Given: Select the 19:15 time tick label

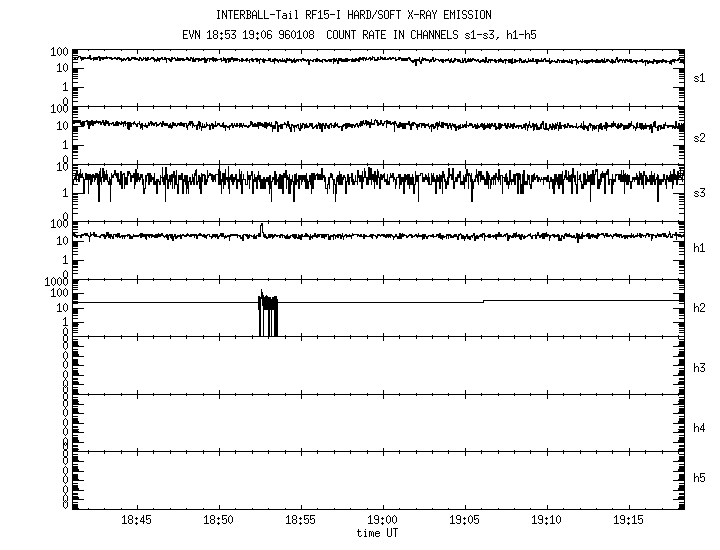Looking at the screenshot, I should (x=628, y=521).
